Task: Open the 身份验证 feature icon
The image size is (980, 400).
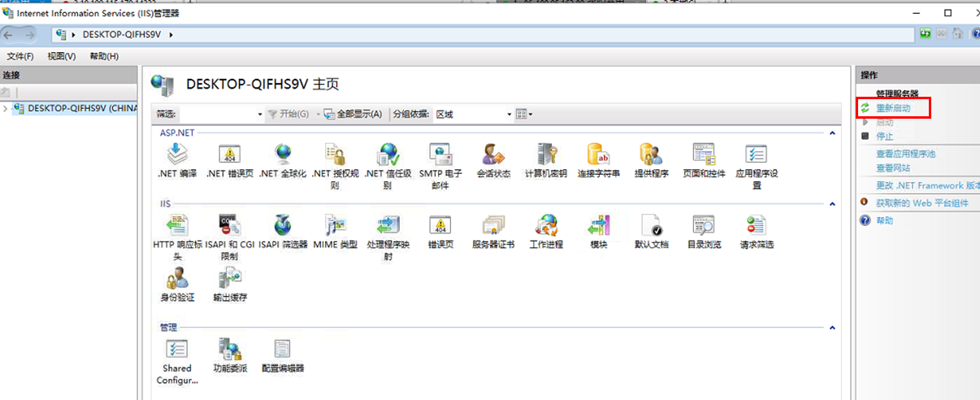Action: (177, 279)
